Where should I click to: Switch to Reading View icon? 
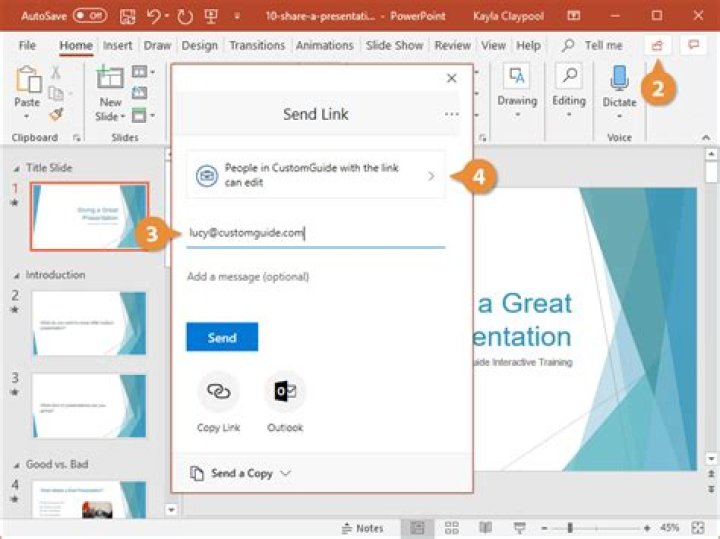pyautogui.click(x=485, y=528)
